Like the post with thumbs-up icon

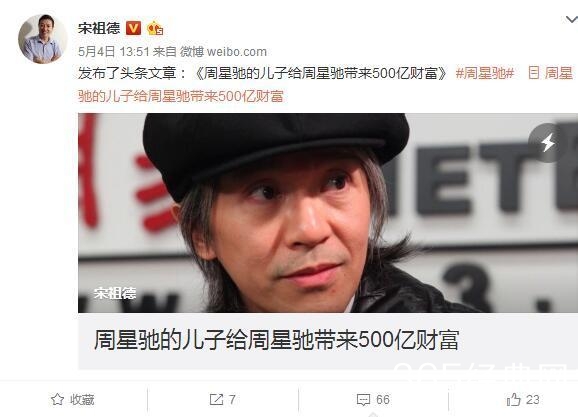(513, 399)
